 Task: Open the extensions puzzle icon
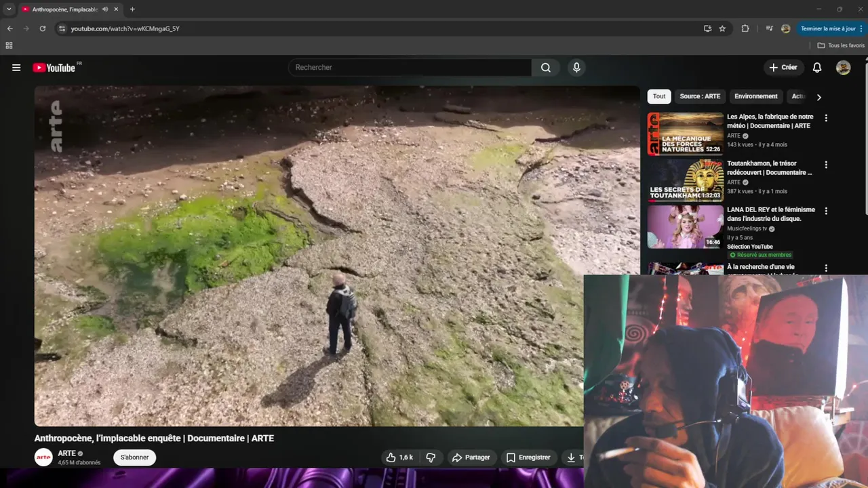tap(745, 28)
